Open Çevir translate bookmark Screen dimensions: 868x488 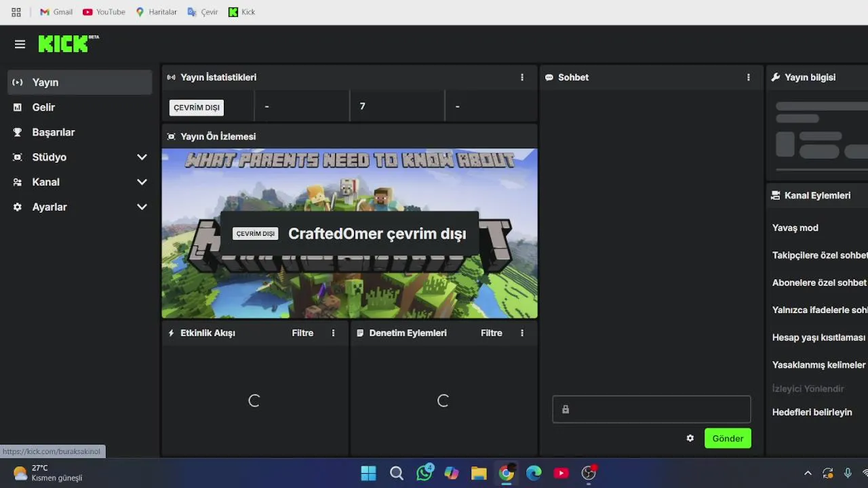click(203, 12)
